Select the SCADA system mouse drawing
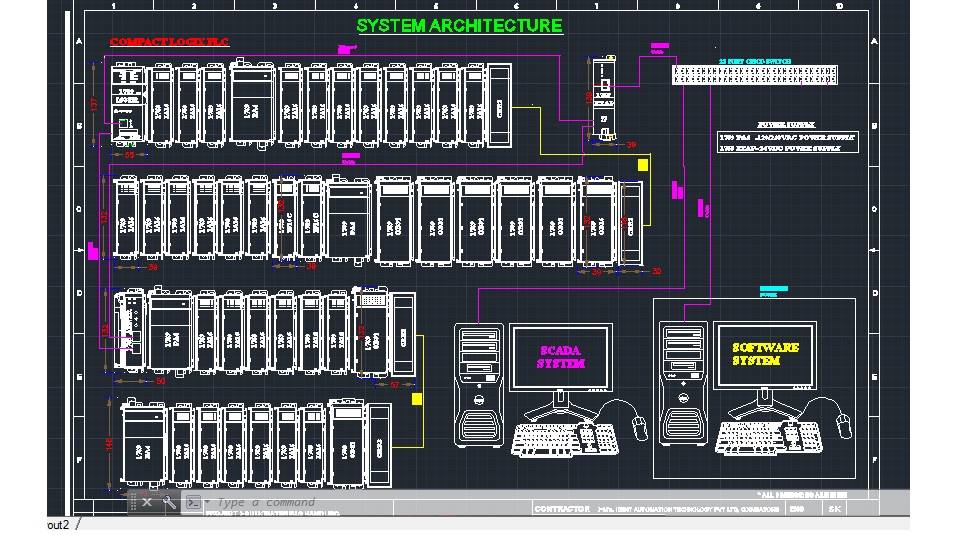This screenshot has height=535, width=953. 639,427
